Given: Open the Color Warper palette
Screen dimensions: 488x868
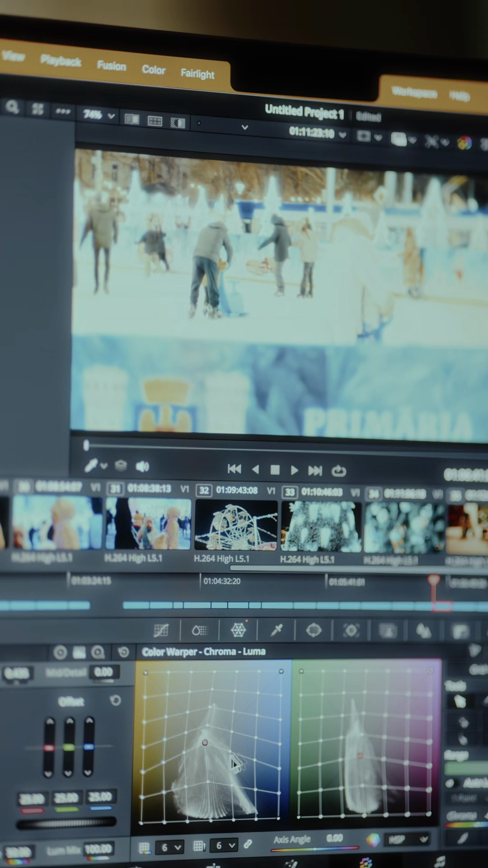Looking at the screenshot, I should click(238, 630).
